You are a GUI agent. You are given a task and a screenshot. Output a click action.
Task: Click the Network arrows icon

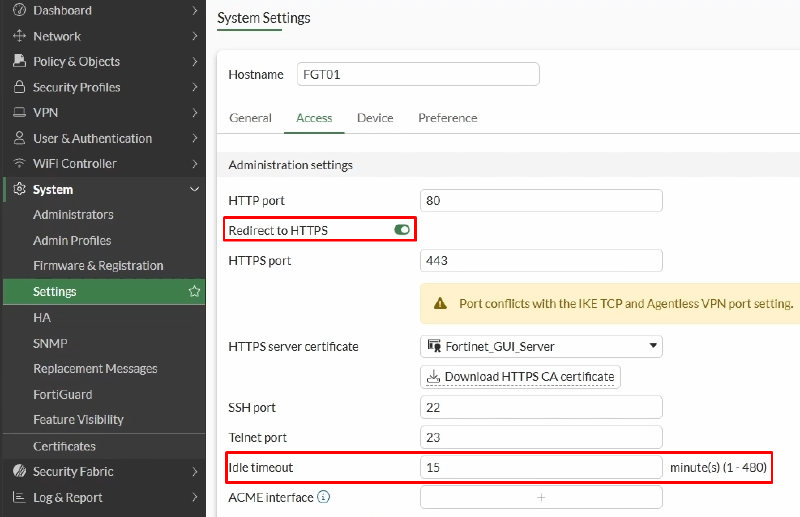[19, 36]
